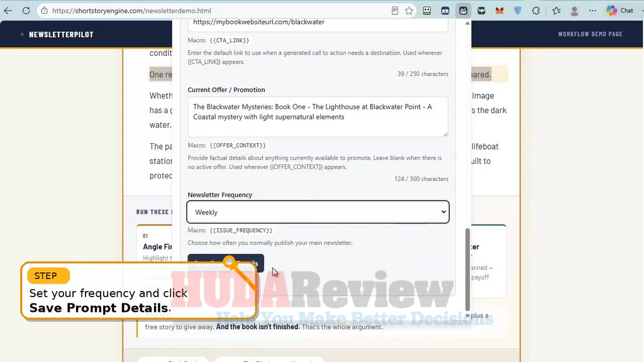
Task: Click the Current Offer / Promotion textarea
Action: (x=318, y=117)
